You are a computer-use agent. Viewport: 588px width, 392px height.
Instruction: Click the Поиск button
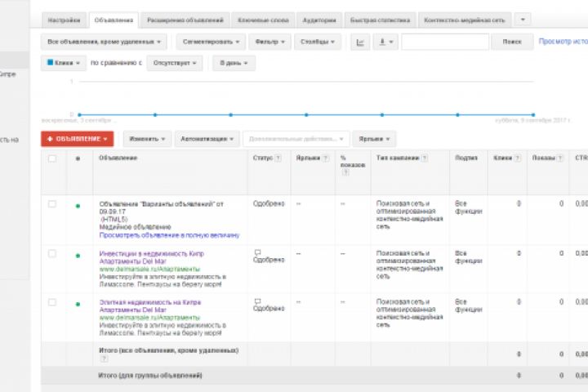click(512, 42)
